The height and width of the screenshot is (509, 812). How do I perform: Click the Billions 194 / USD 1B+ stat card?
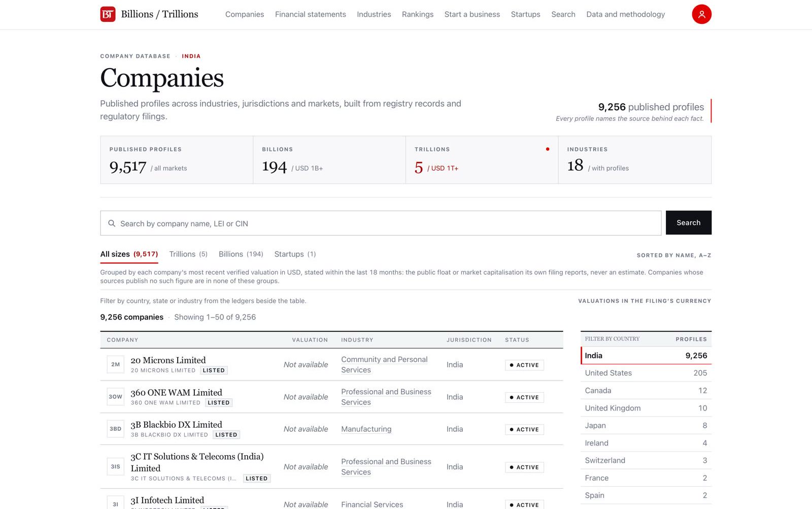click(329, 160)
